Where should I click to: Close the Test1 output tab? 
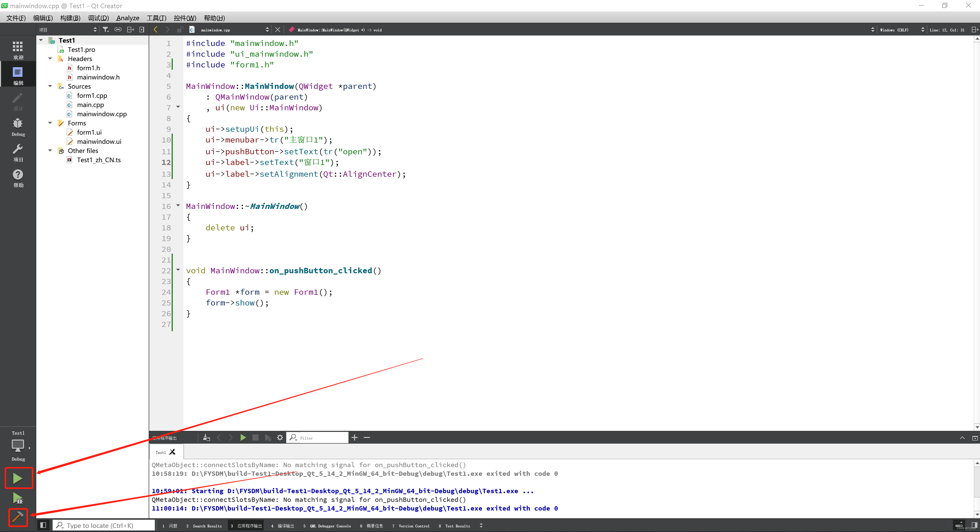(172, 452)
